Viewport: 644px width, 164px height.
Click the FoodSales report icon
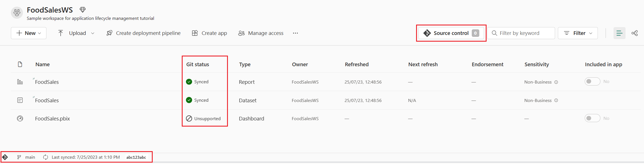pyautogui.click(x=20, y=82)
